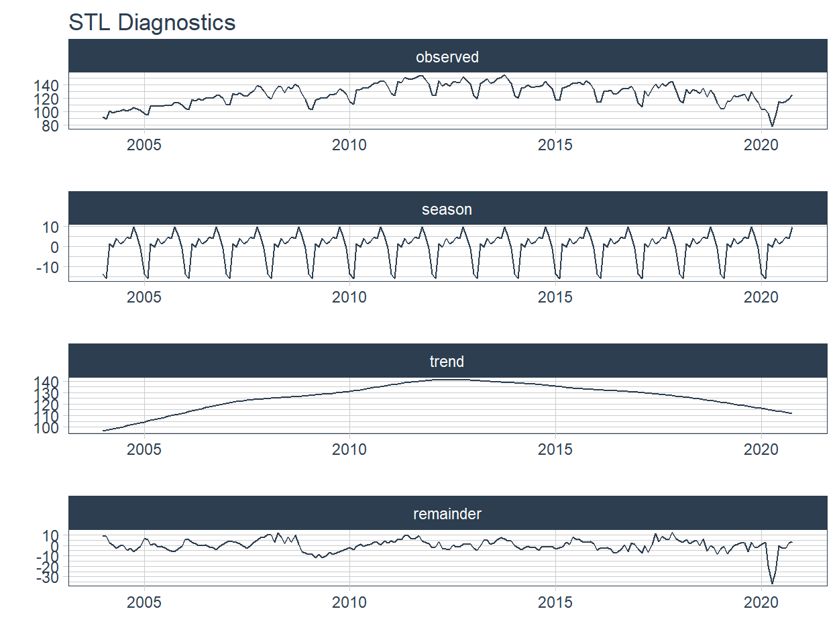Click the 2010 label under season plot
This screenshot has height=644, width=837.
349,297
